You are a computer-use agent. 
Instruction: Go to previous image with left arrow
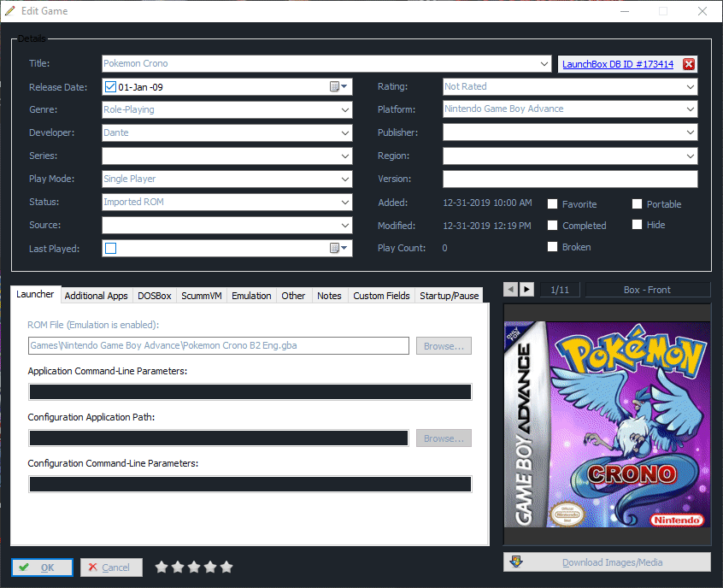510,290
